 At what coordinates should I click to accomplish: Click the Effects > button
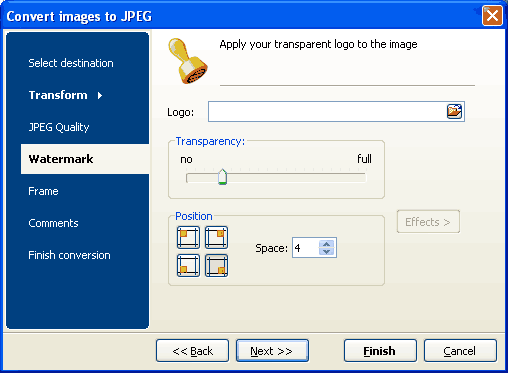(x=428, y=222)
